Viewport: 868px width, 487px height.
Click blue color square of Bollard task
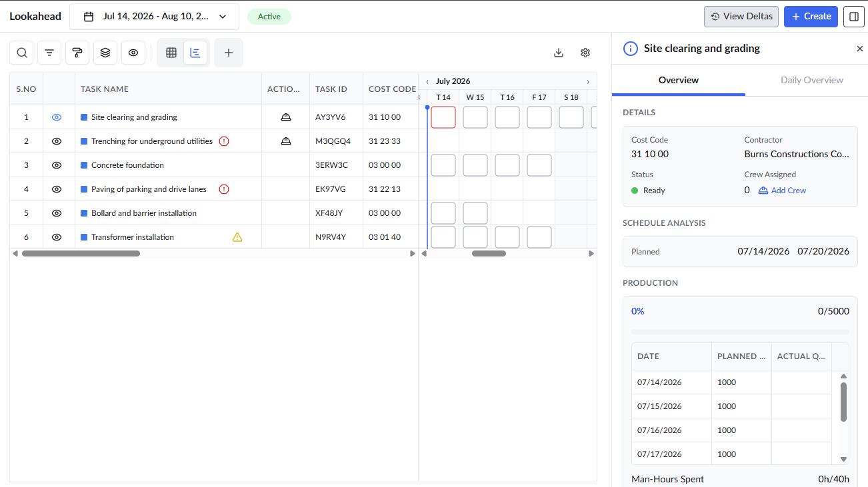[84, 213]
